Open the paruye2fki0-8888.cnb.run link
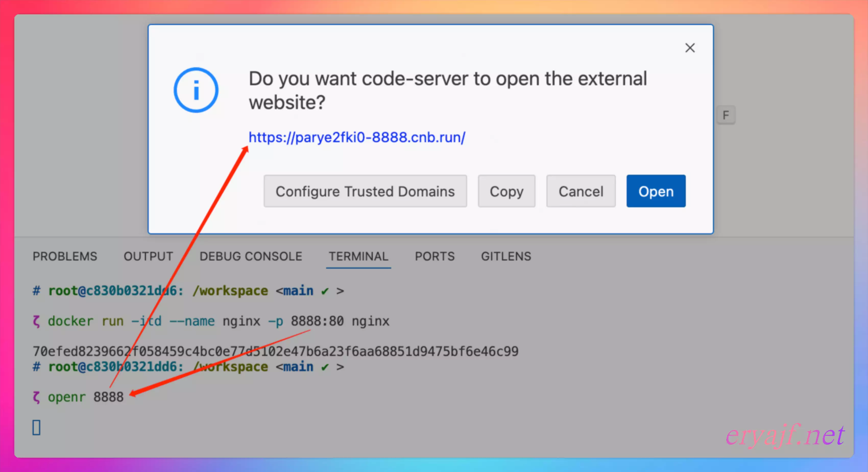 coord(357,137)
